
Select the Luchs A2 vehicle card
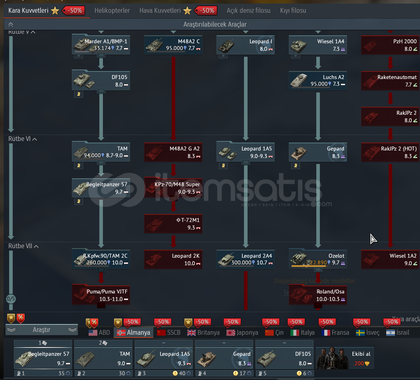pyautogui.click(x=318, y=81)
